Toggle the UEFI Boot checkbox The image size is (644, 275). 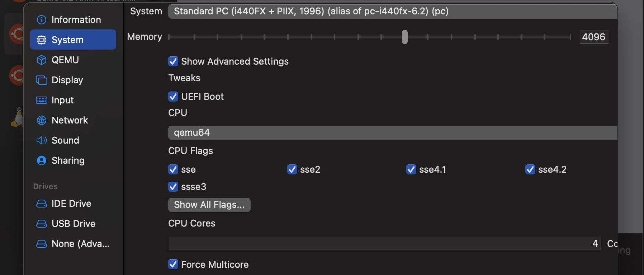173,97
